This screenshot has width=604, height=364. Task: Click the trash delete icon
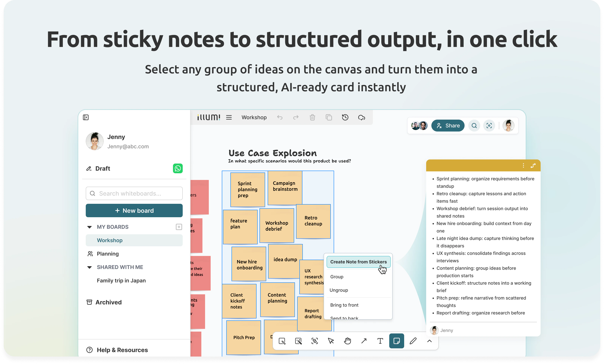click(x=312, y=118)
